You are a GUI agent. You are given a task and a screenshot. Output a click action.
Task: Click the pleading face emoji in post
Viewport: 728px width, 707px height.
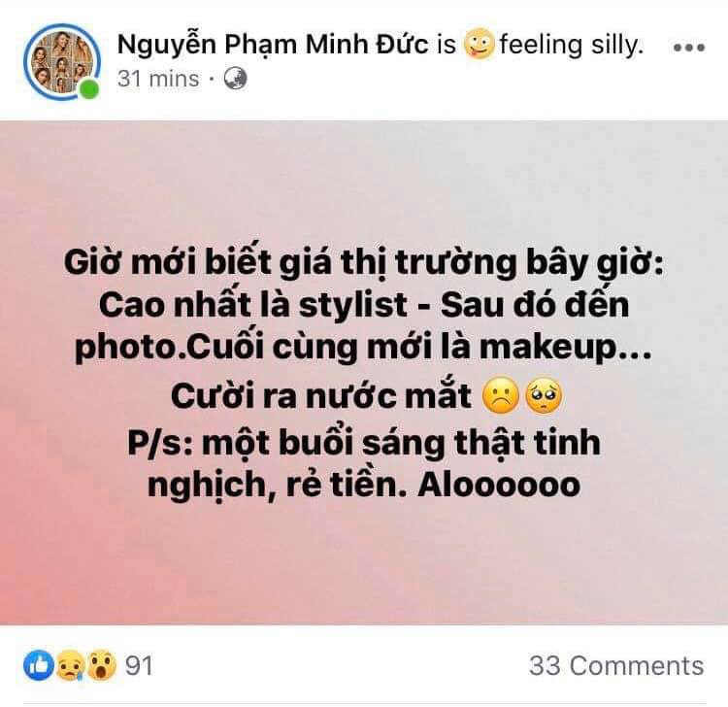click(544, 396)
